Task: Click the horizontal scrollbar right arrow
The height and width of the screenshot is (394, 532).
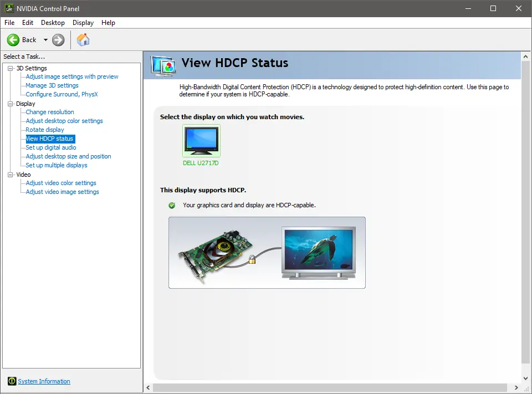Action: (x=516, y=387)
